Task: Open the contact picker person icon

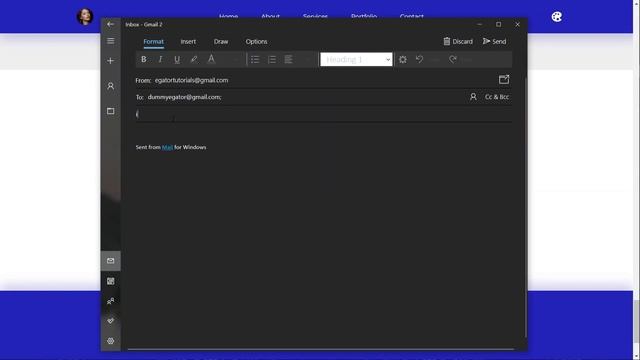Action: pos(473,97)
